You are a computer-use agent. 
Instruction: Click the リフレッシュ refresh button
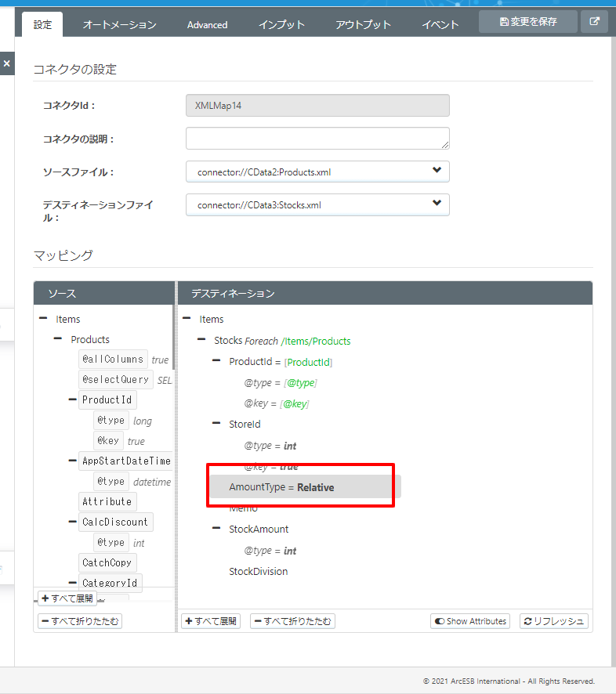coord(554,621)
